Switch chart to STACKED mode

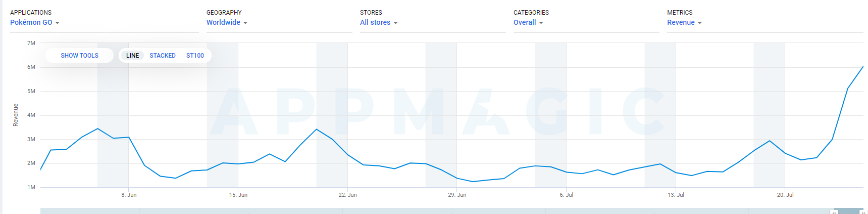click(x=163, y=56)
